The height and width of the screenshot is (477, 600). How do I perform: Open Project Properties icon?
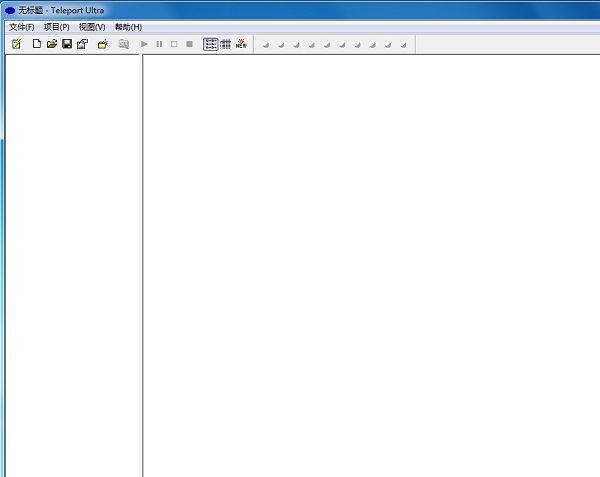click(82, 44)
